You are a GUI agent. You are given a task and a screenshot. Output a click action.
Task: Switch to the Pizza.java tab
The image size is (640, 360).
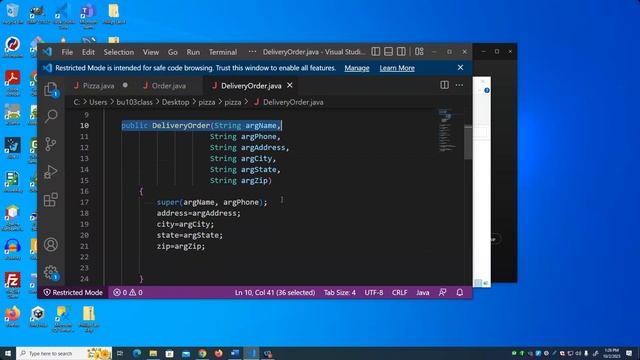(x=98, y=85)
